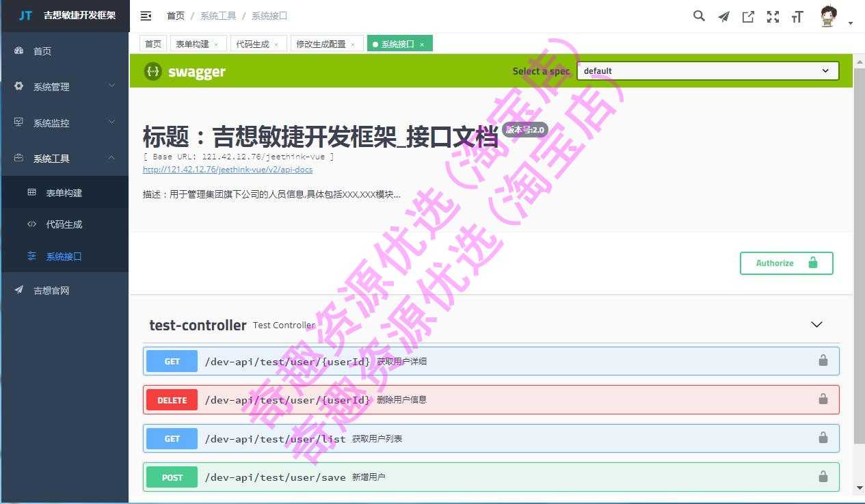Click the 版本号:2.0 version badge
The image size is (865, 504).
[x=525, y=129]
